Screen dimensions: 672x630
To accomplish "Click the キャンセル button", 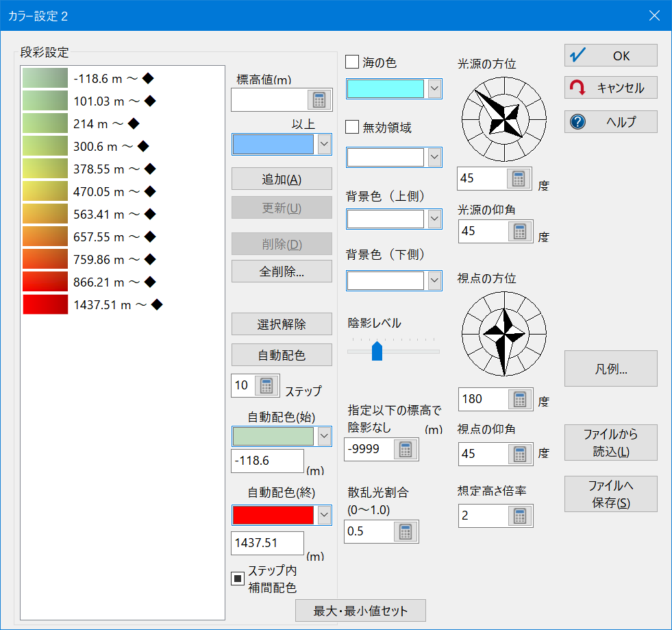I will [611, 88].
